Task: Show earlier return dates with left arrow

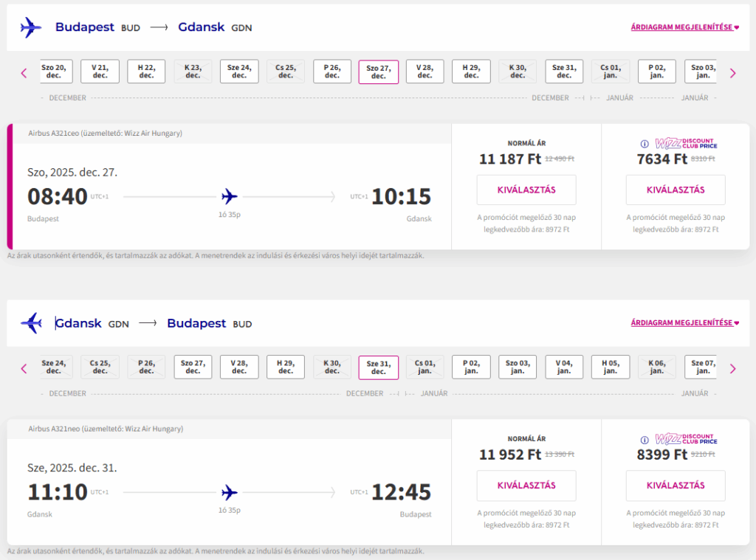Action: [24, 368]
